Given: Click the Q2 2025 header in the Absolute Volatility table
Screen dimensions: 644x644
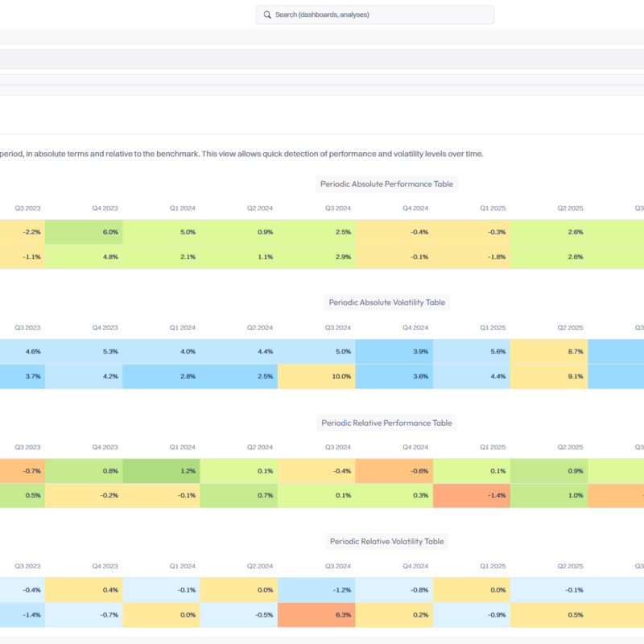Looking at the screenshot, I should pos(570,328).
